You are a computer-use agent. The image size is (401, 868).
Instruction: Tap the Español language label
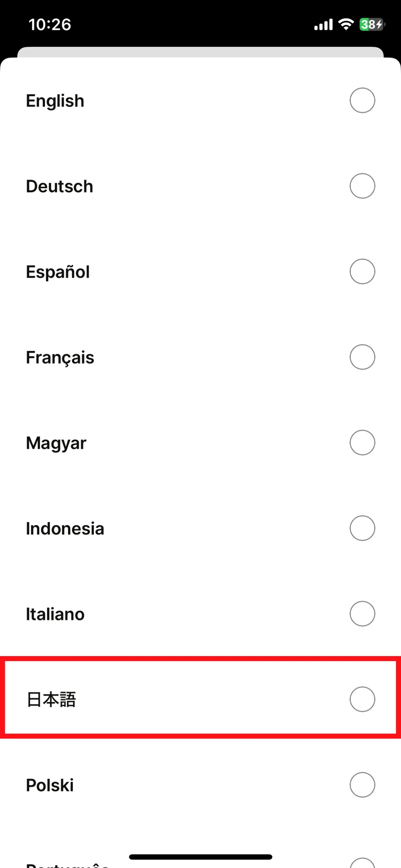coord(58,272)
